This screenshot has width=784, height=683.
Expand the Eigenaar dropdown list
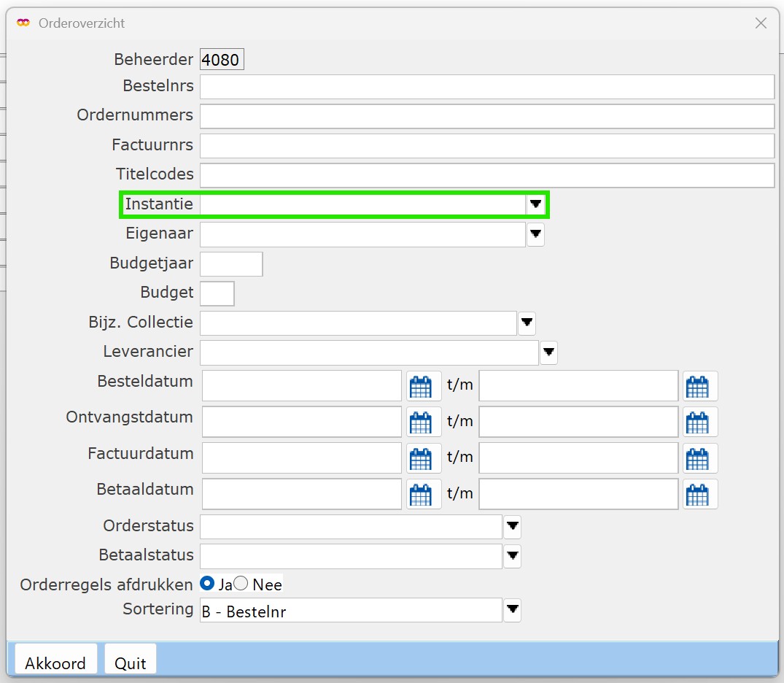click(x=536, y=234)
